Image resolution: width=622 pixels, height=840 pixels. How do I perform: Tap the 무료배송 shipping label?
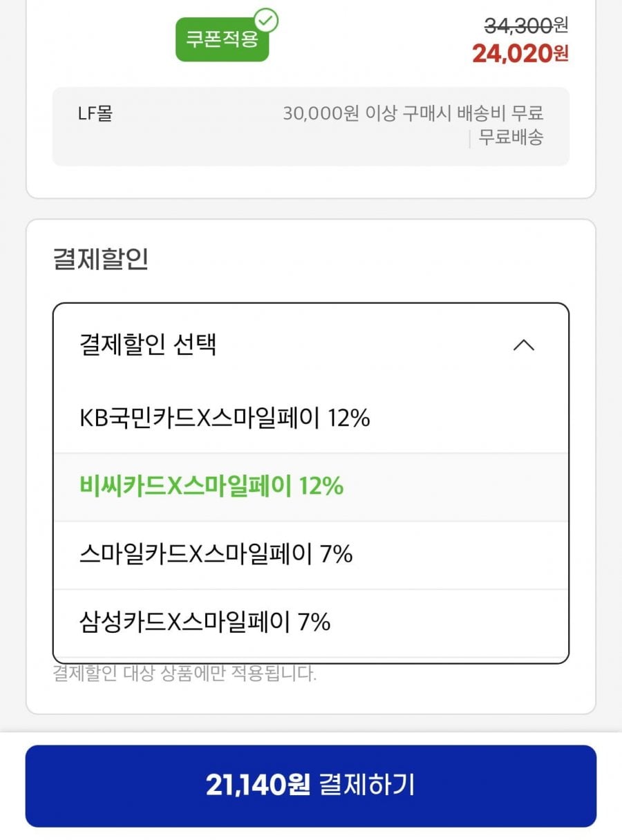511,137
